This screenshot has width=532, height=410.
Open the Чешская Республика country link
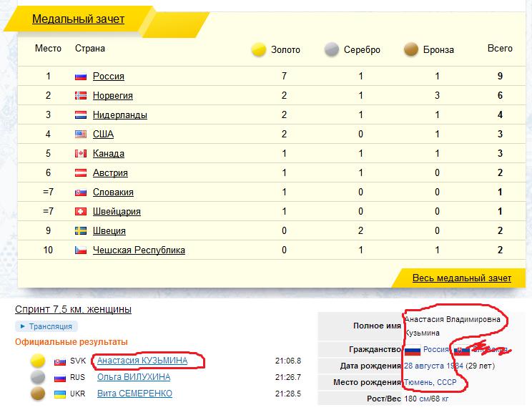click(139, 250)
